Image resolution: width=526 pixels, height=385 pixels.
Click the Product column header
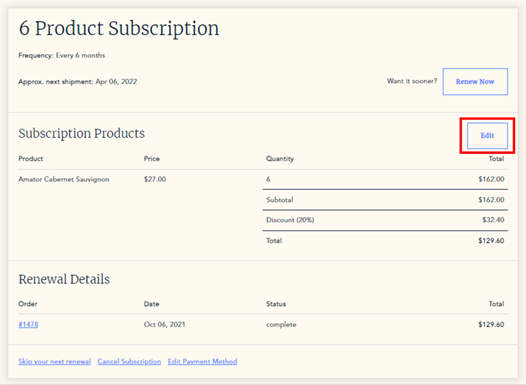pyautogui.click(x=31, y=159)
